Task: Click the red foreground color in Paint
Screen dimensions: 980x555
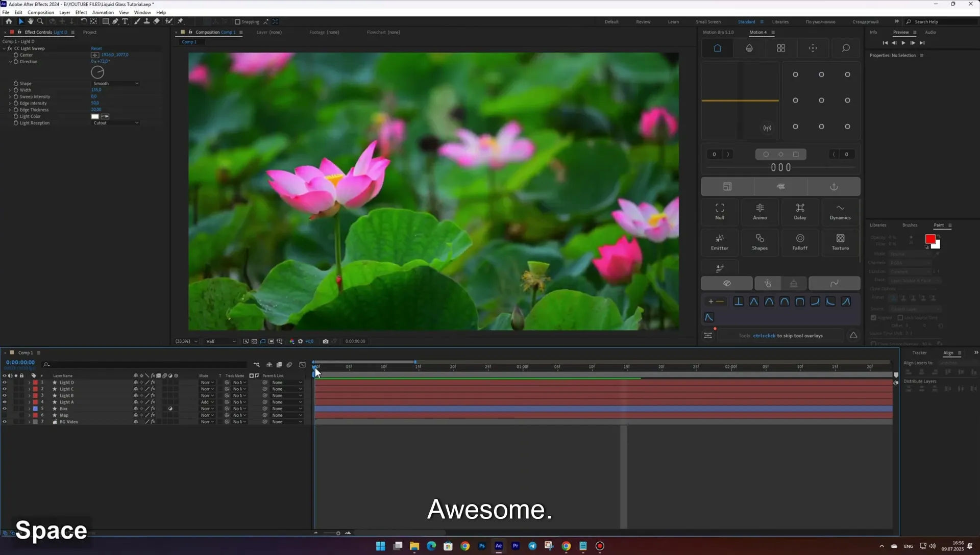Action: click(930, 239)
